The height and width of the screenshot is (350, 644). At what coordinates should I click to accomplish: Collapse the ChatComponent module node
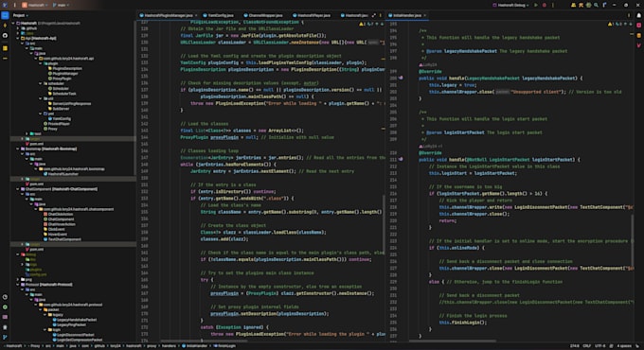pyautogui.click(x=18, y=189)
